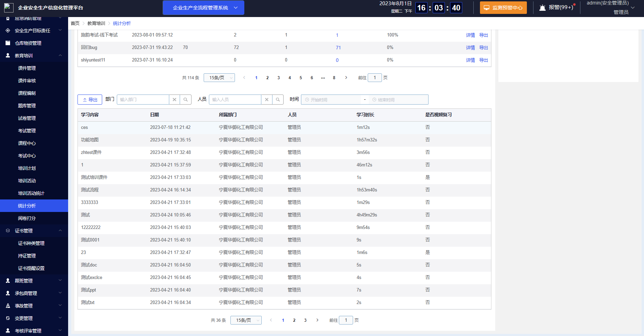Click the 安全生产目标责任 sidebar icon
The height and width of the screenshot is (336, 644).
[8, 31]
